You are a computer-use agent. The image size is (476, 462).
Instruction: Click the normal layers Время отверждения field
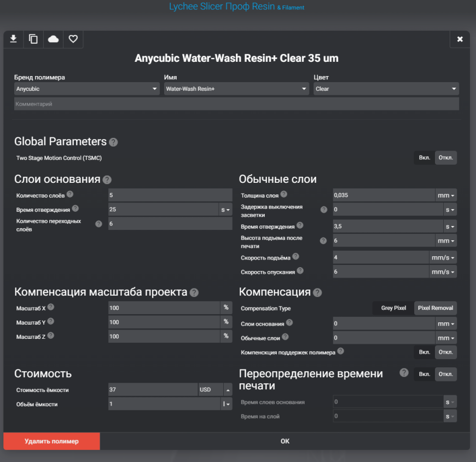point(388,227)
